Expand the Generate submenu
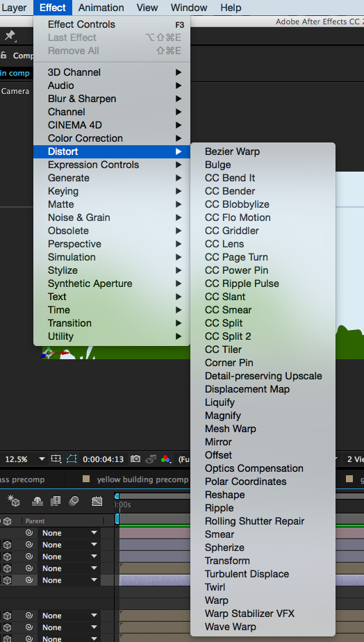 tap(112, 178)
